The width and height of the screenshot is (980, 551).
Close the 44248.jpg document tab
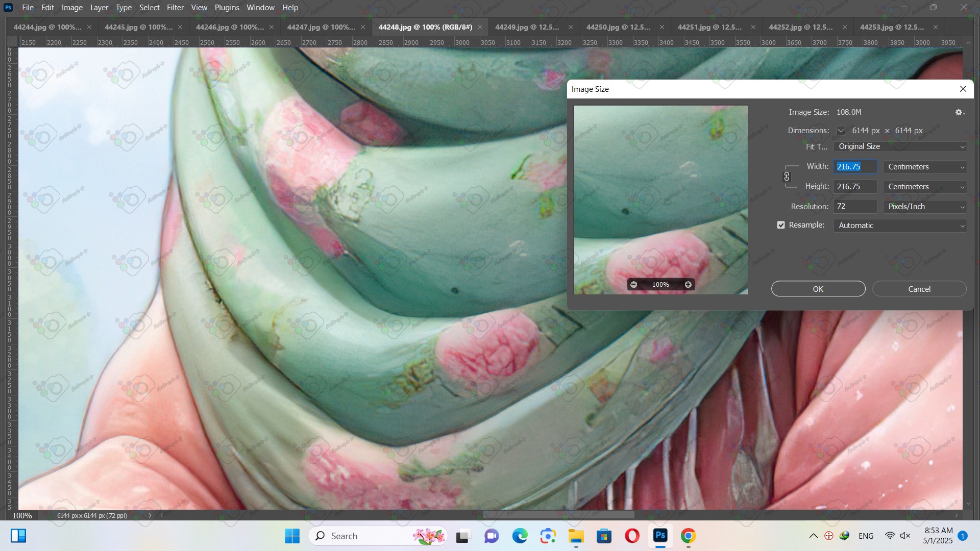(480, 27)
